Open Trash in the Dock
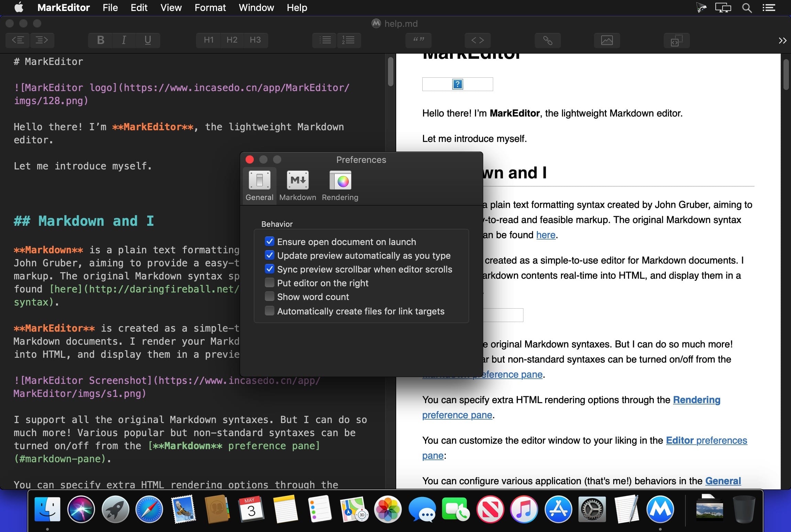This screenshot has width=791, height=532. pyautogui.click(x=744, y=509)
